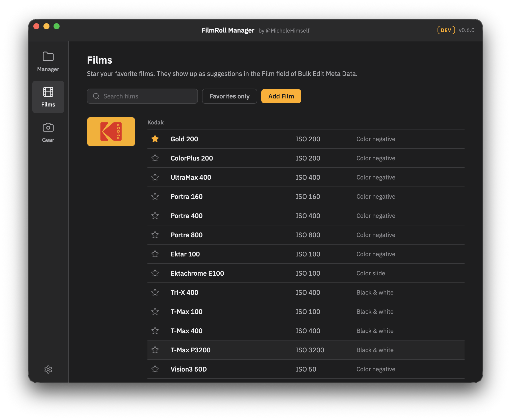Select the Gold 200 film name
This screenshot has height=420, width=511.
tap(184, 139)
